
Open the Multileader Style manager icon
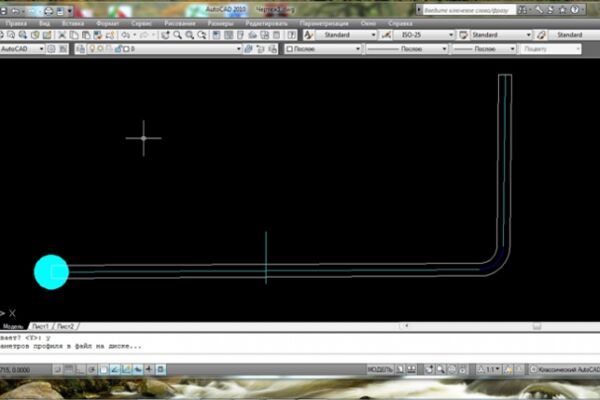click(x=541, y=35)
